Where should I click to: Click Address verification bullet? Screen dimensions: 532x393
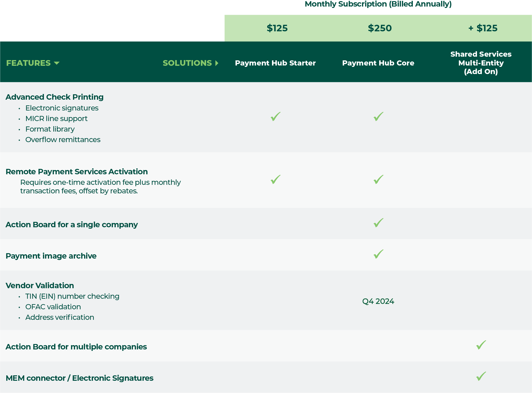[60, 317]
